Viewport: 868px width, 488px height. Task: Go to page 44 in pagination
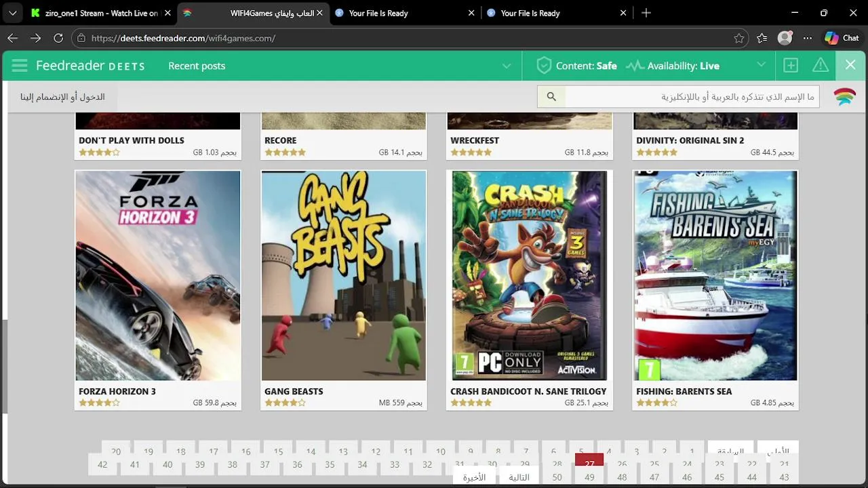coord(752,477)
